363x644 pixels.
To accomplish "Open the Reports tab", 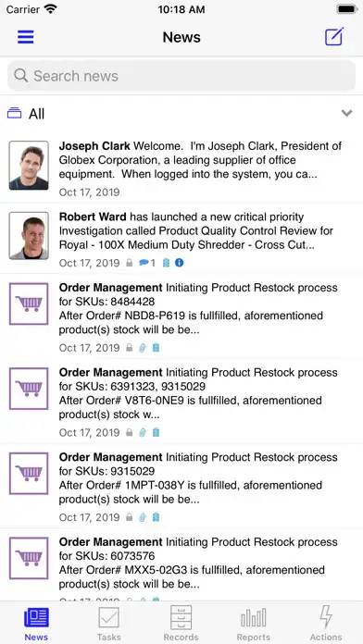I will (x=253, y=624).
